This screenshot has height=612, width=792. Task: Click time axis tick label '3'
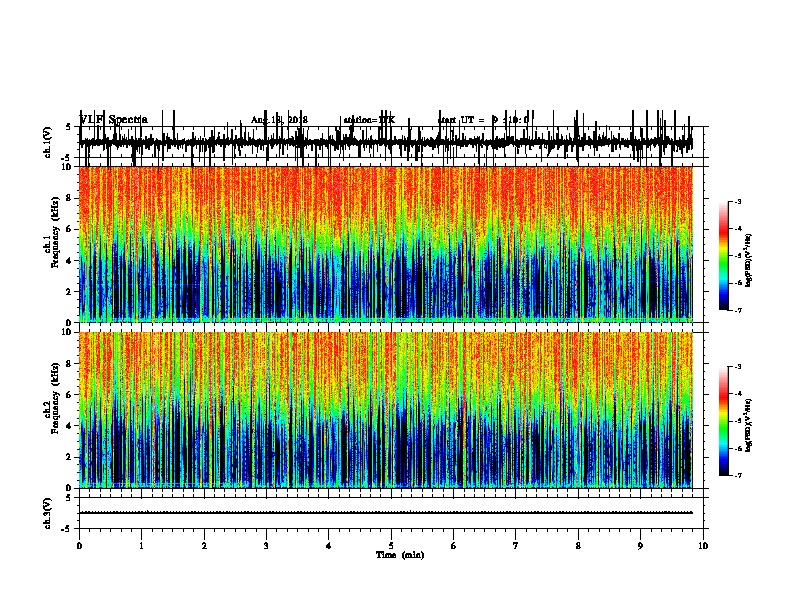point(266,546)
